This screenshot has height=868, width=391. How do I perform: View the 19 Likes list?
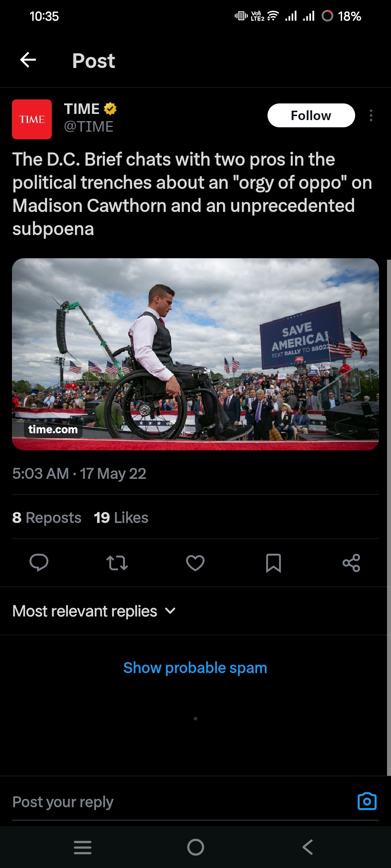click(121, 518)
